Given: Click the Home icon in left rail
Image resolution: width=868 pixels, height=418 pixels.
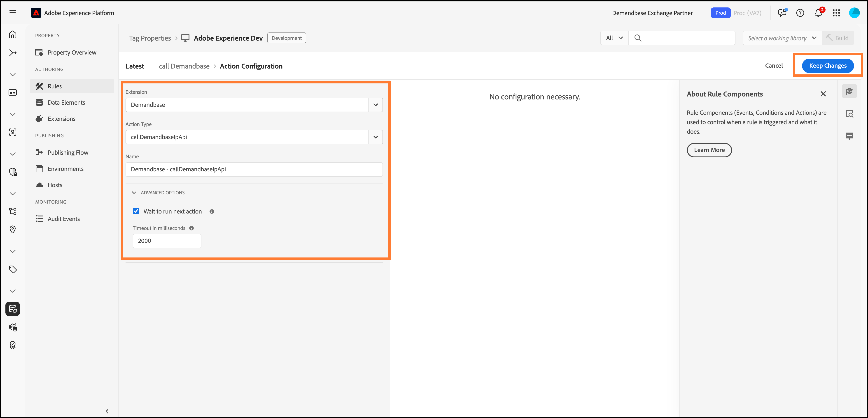Looking at the screenshot, I should click(x=12, y=35).
